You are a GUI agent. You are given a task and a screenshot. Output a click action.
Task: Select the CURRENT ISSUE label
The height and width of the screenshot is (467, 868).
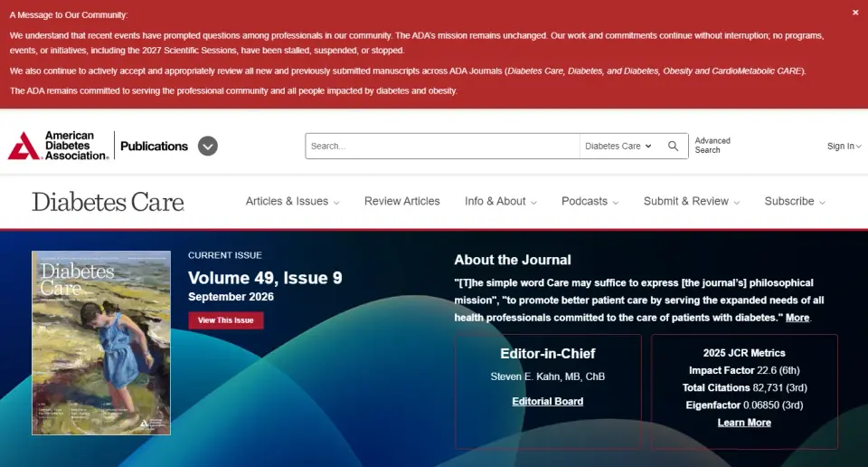pos(225,255)
